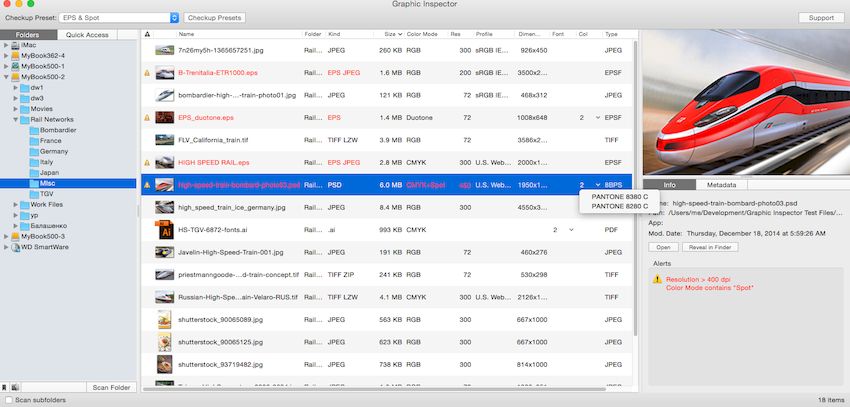Click the horizontal scrollbar under the file list
The height and width of the screenshot is (407, 850).
(374, 389)
